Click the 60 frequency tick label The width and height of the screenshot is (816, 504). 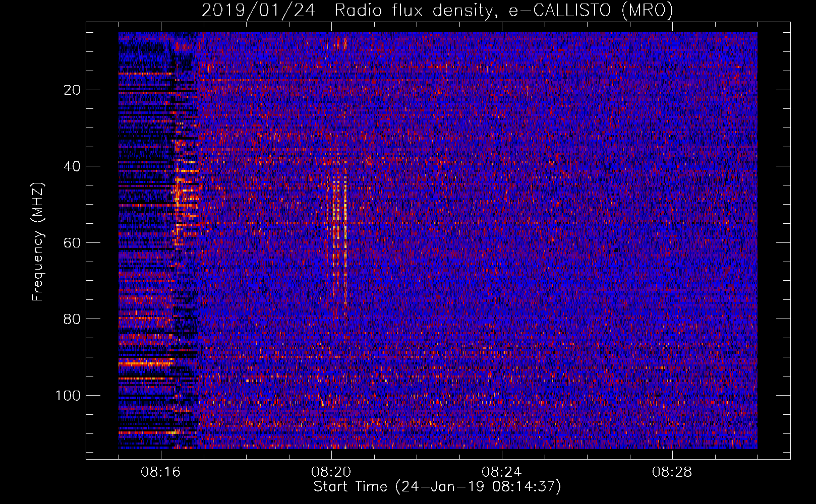click(73, 243)
